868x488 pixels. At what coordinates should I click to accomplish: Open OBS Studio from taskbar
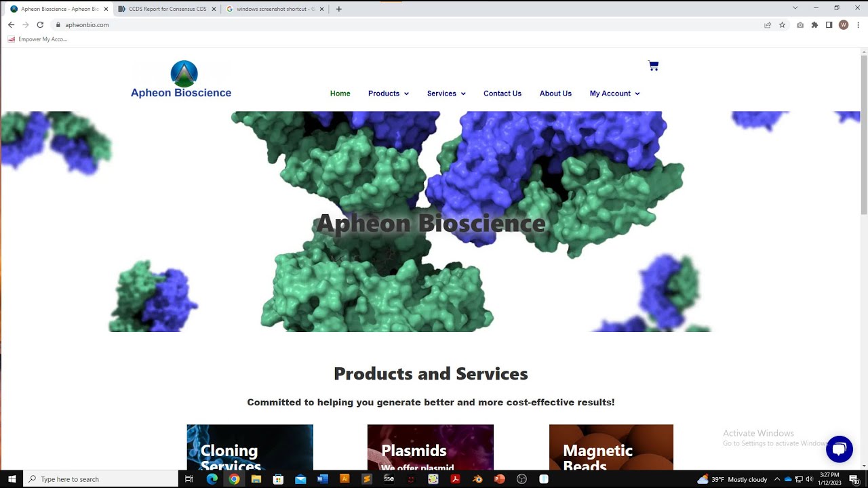click(521, 479)
